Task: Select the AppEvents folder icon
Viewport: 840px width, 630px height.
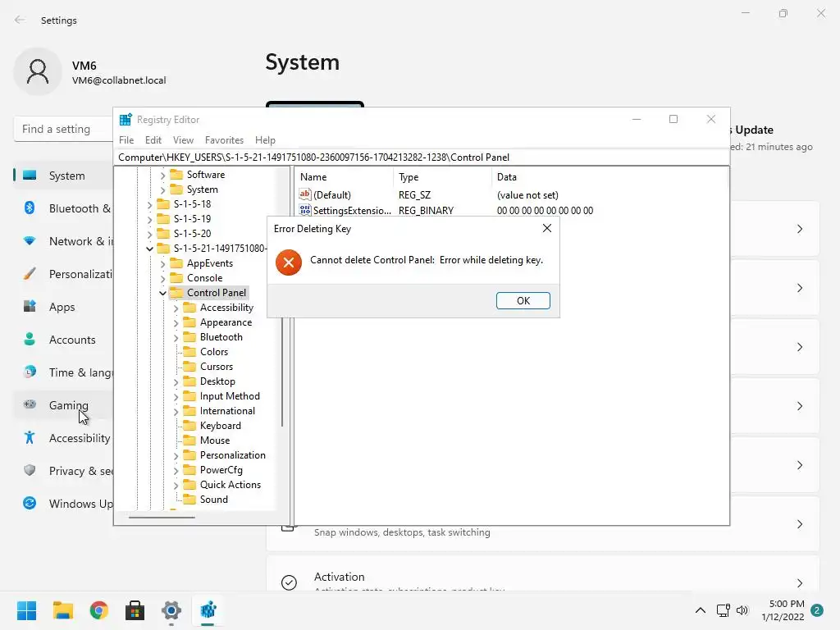Action: click(176, 263)
